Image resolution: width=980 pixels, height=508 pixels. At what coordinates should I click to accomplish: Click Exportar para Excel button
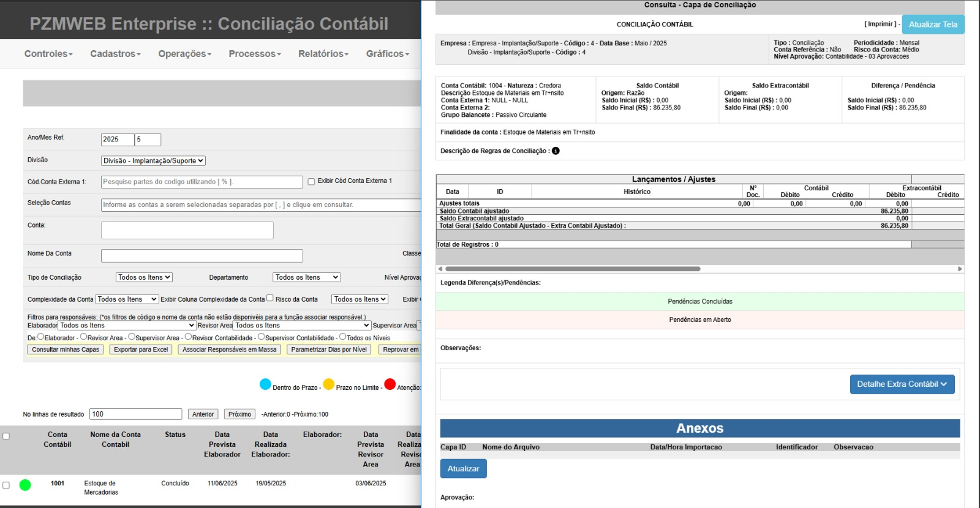click(x=141, y=349)
